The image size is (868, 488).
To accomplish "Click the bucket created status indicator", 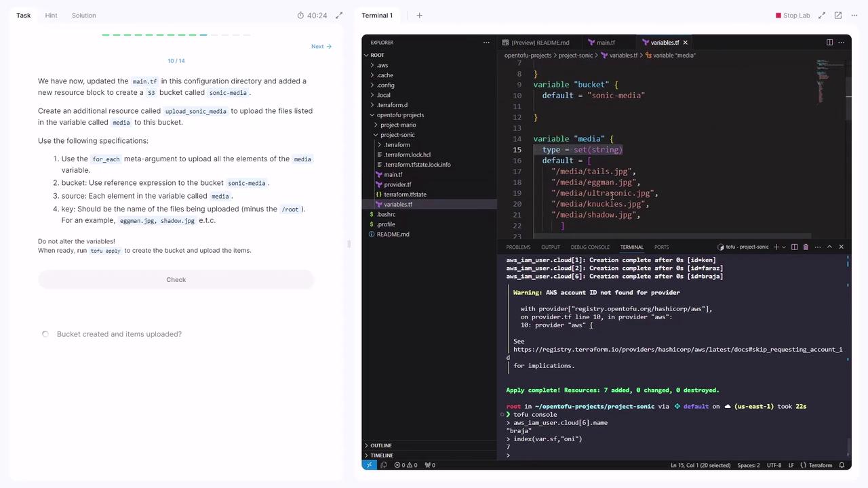I will (x=45, y=334).
